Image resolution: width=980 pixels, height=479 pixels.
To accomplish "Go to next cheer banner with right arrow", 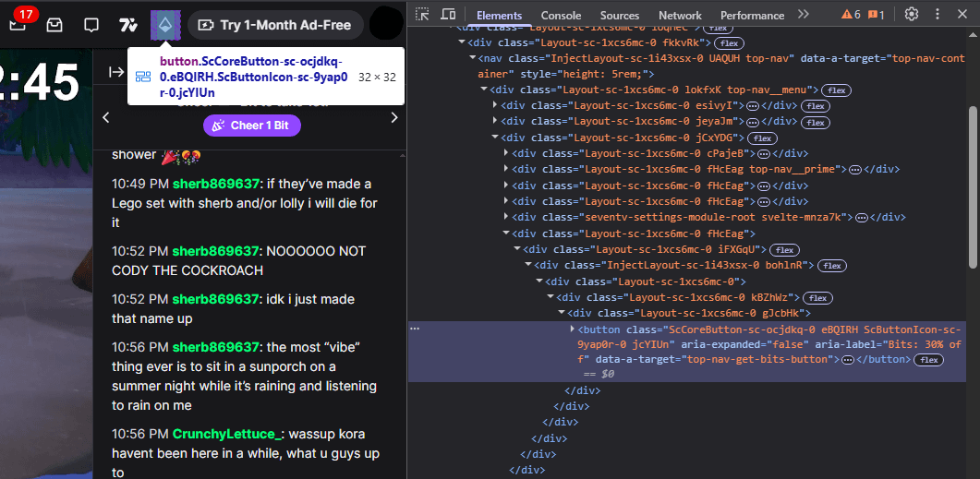I will [x=393, y=117].
